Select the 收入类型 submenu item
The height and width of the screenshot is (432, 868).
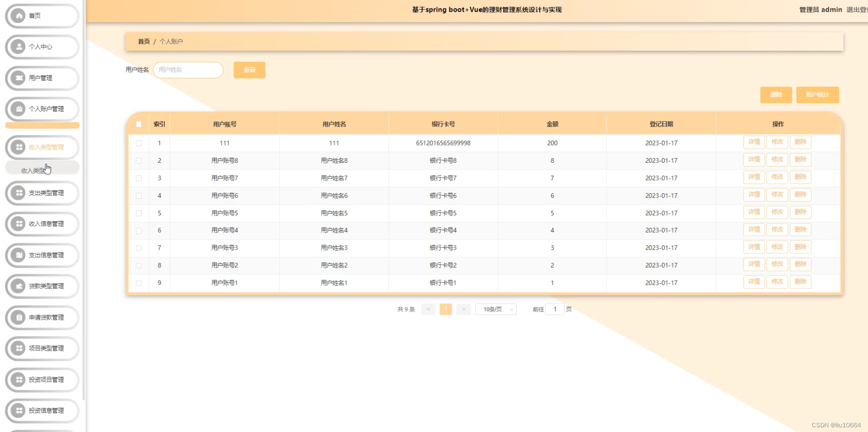pyautogui.click(x=42, y=168)
